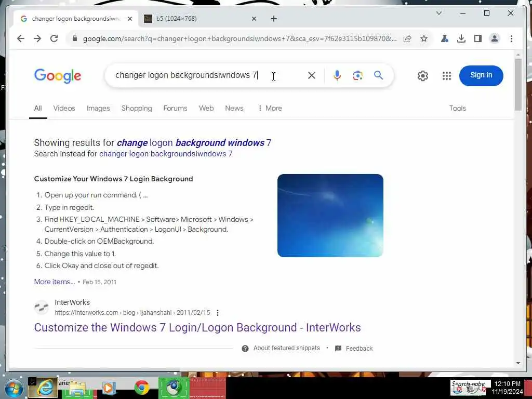Open Google apps grid

tap(446, 76)
